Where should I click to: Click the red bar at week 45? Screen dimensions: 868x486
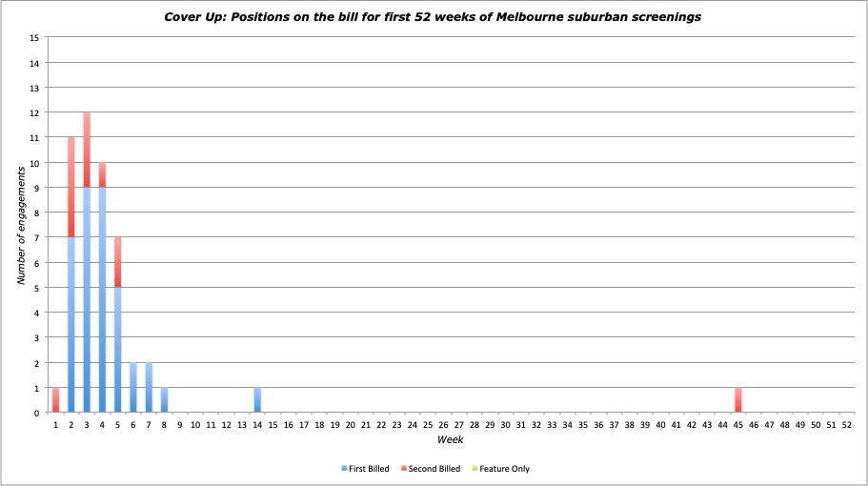click(x=737, y=400)
